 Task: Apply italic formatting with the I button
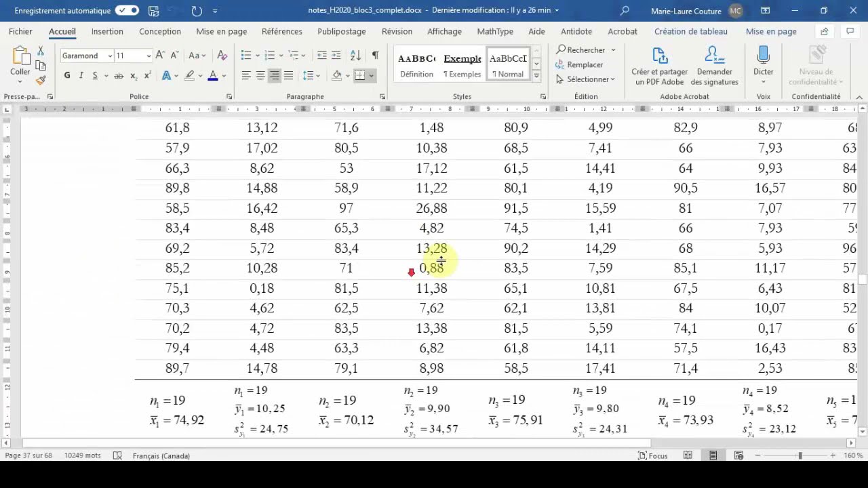[81, 75]
